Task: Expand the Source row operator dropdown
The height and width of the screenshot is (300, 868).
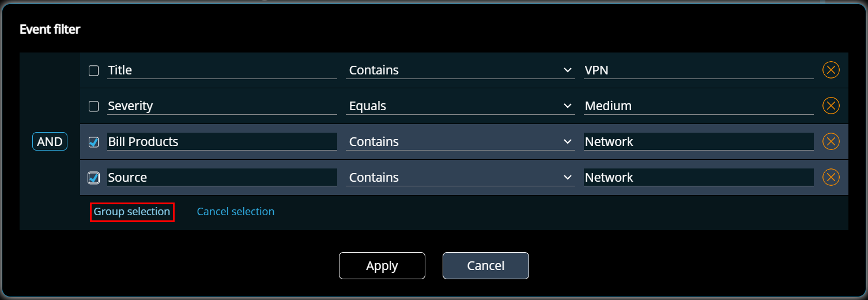Action: click(460, 178)
